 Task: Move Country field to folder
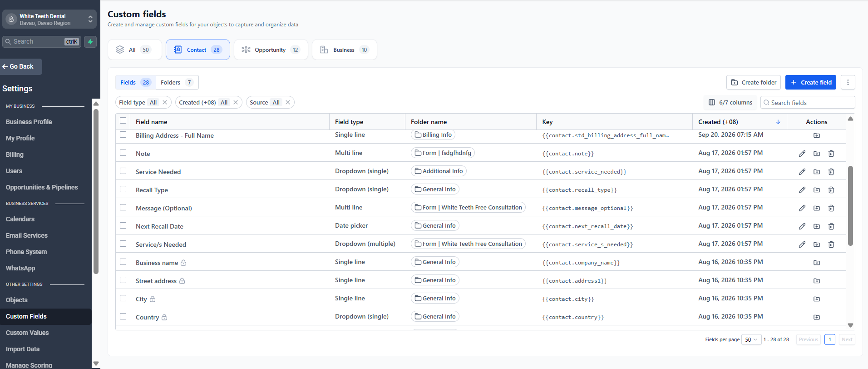pos(817,317)
